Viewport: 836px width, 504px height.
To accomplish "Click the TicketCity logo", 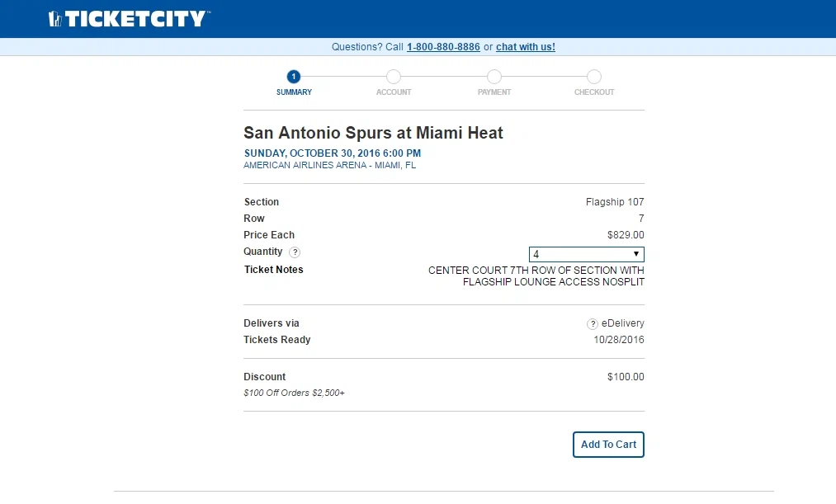I will (130, 19).
